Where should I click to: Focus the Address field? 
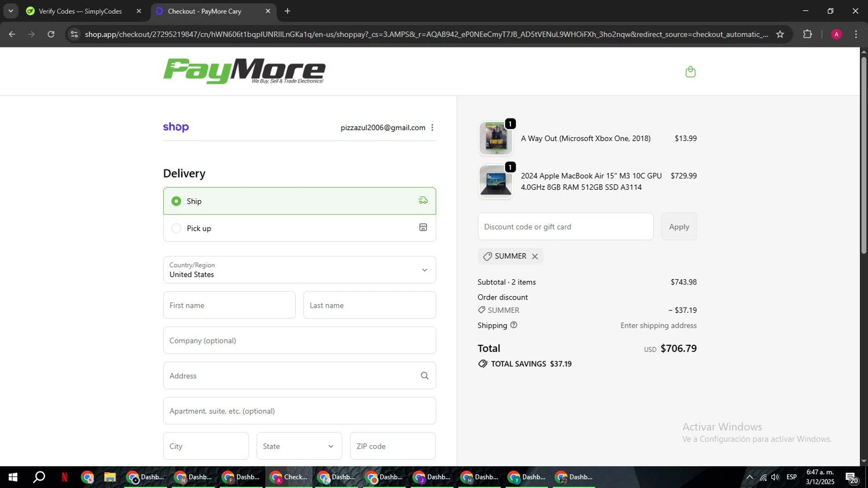pyautogui.click(x=299, y=376)
